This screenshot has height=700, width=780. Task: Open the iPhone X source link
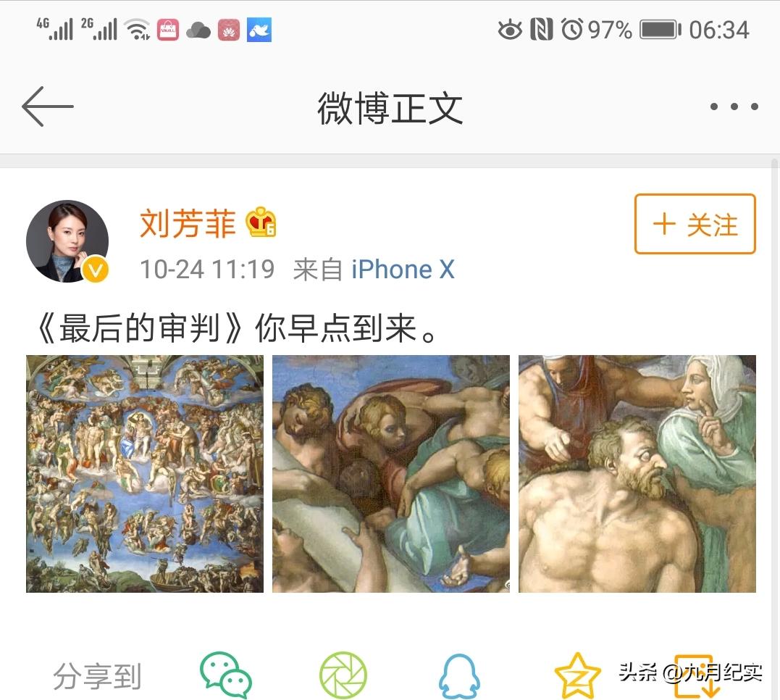pyautogui.click(x=403, y=270)
